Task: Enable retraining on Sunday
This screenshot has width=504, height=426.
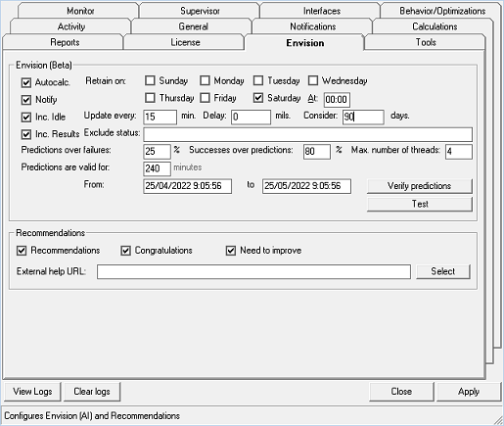Action: [x=150, y=80]
